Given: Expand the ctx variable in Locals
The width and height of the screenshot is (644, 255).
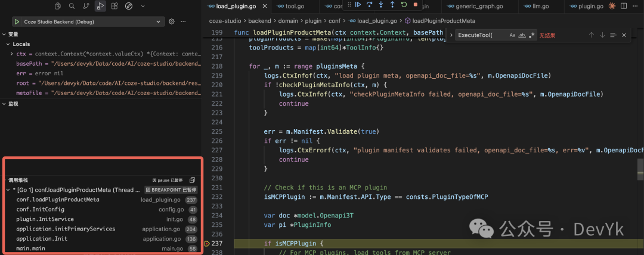Looking at the screenshot, I should click(12, 54).
